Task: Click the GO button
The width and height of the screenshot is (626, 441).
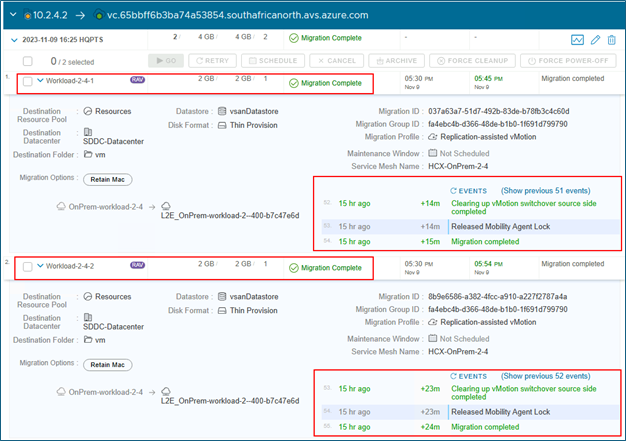Action: click(x=166, y=61)
